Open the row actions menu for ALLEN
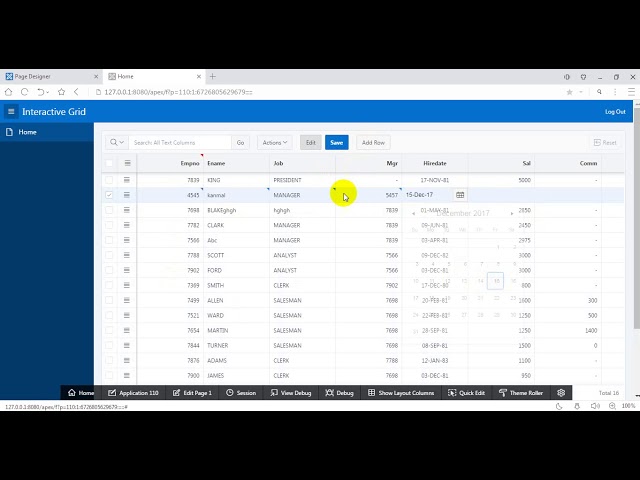 pyautogui.click(x=127, y=300)
